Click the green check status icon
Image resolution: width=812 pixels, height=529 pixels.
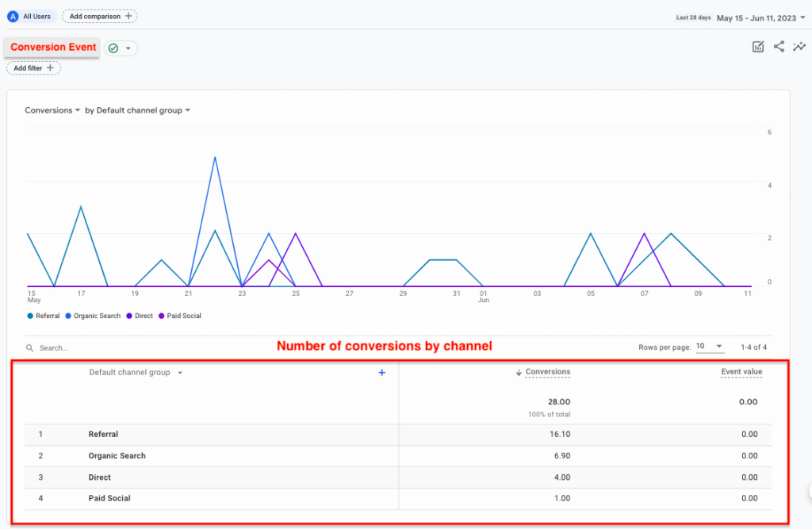pyautogui.click(x=113, y=48)
